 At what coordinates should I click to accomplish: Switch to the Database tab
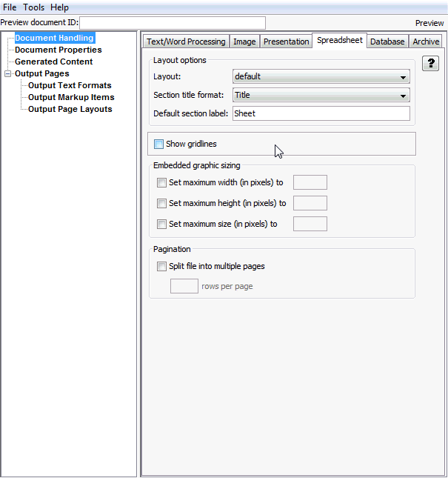(x=387, y=42)
